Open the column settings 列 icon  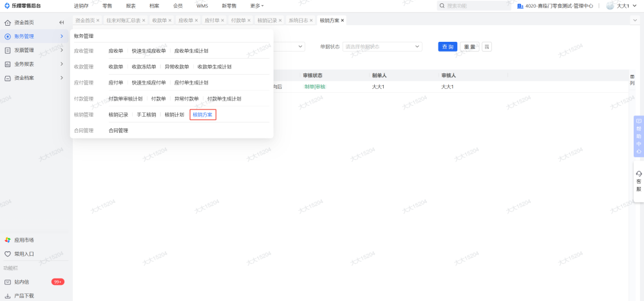pos(632,80)
